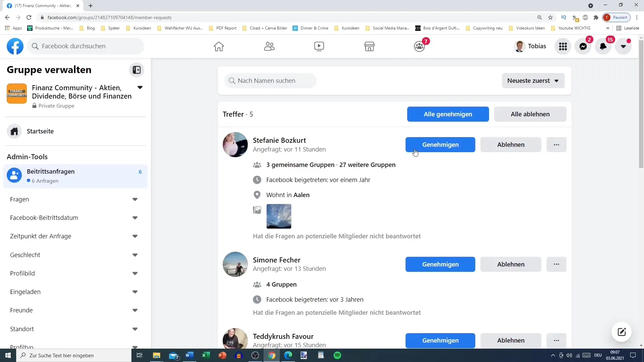This screenshot has width=644, height=362.
Task: Open more options for Stefanie Bozkurt
Action: [556, 145]
